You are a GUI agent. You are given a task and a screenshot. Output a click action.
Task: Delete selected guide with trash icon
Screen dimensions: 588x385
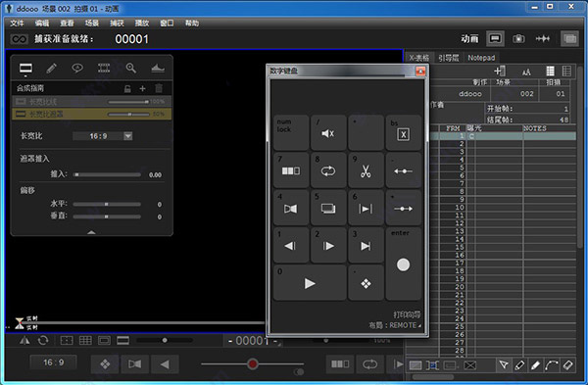tap(159, 88)
